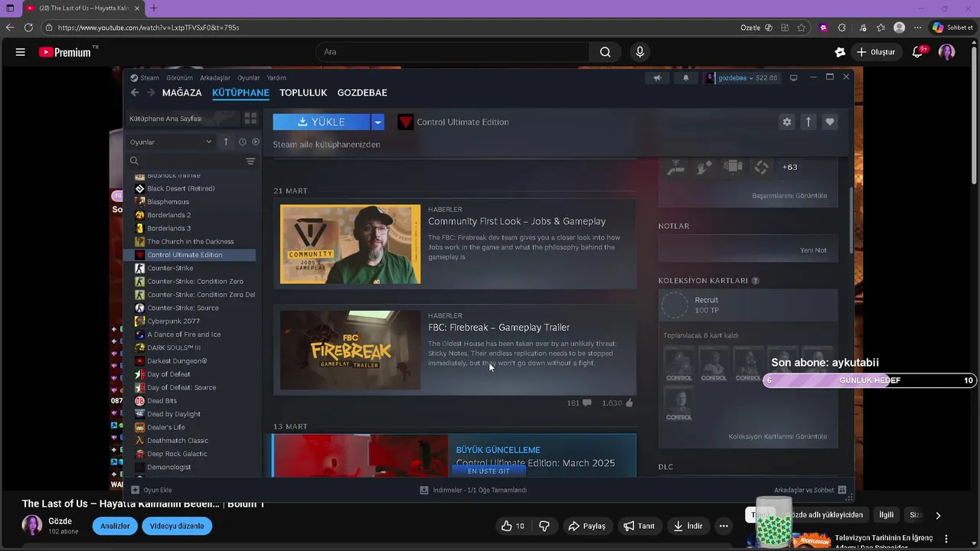Viewport: 980px width, 551px height.
Task: Open Control game settings gear
Action: 786,122
